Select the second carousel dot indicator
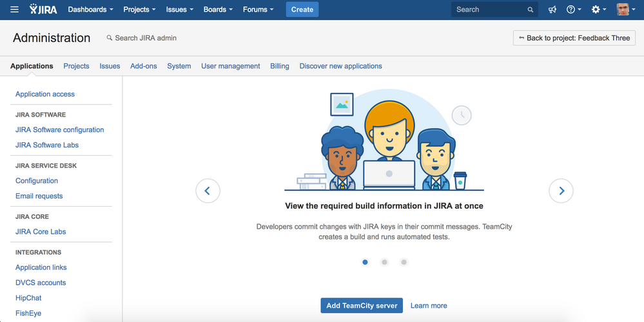Image resolution: width=644 pixels, height=322 pixels. pos(384,262)
